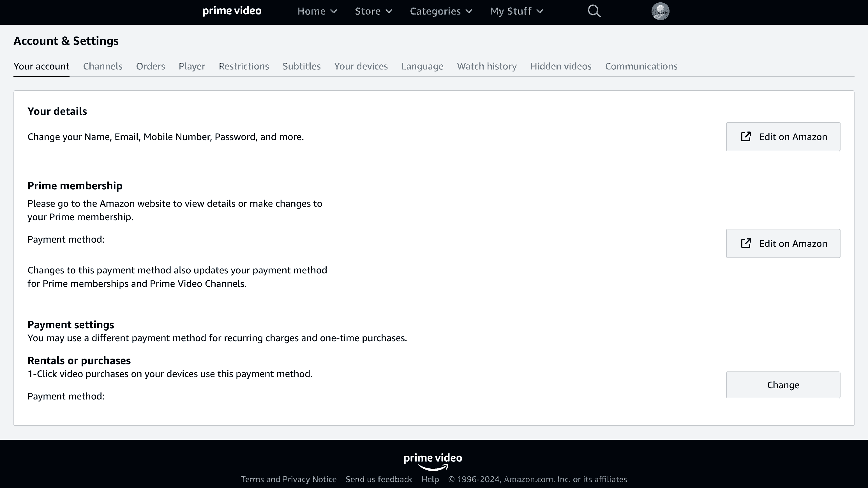Click the Hidden Videos tab
The width and height of the screenshot is (868, 488).
coord(561,66)
